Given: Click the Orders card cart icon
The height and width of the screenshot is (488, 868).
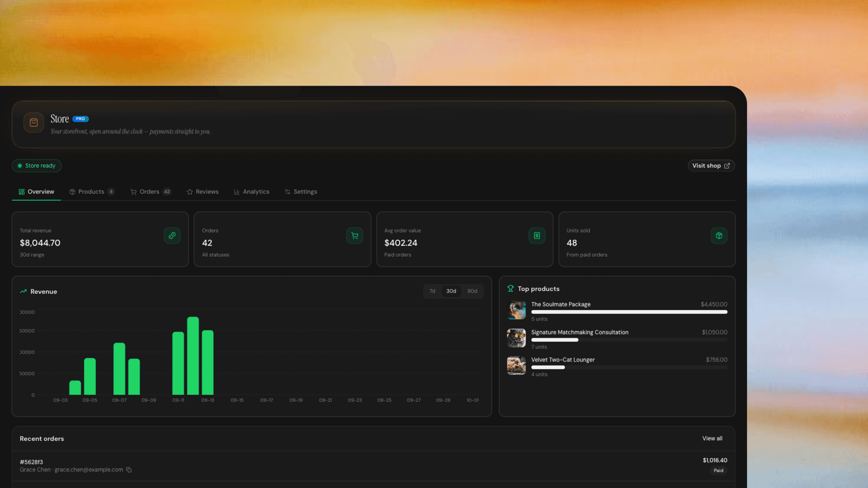Looking at the screenshot, I should point(355,236).
